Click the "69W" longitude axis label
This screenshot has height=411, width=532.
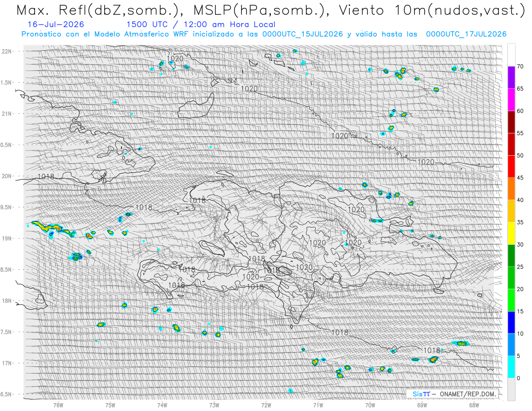pyautogui.click(x=422, y=405)
